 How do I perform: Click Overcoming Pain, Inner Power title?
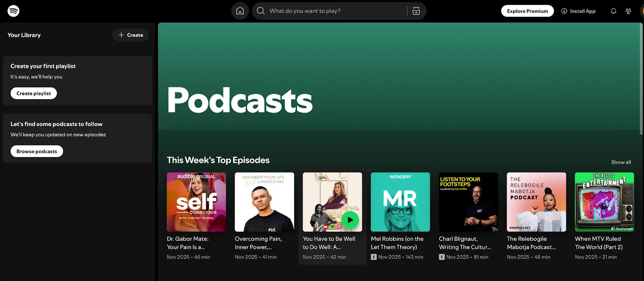tap(258, 243)
